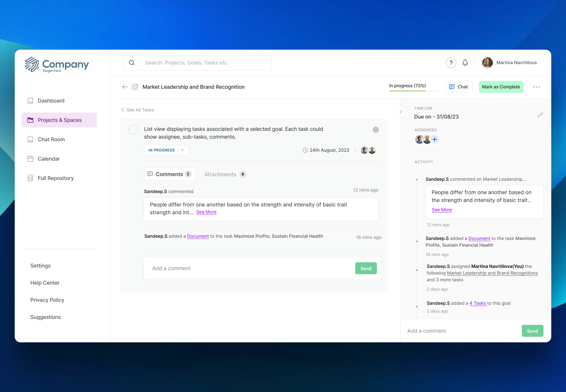
Task: Switch to the Attachments tab
Action: click(225, 174)
